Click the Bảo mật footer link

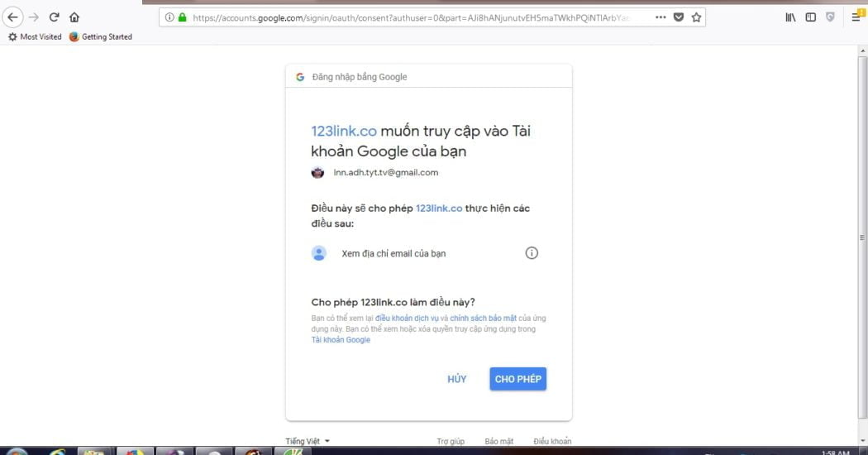pos(498,441)
